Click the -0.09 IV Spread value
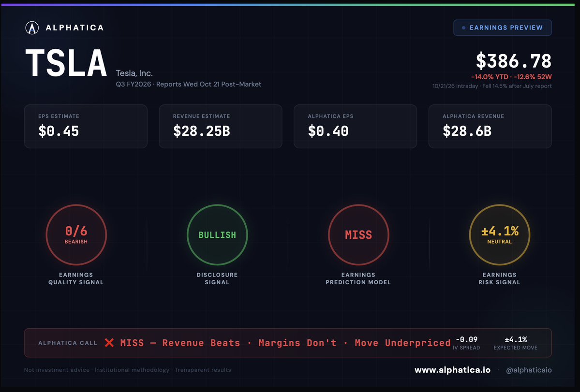Image resolution: width=580 pixels, height=392 pixels. (466, 339)
